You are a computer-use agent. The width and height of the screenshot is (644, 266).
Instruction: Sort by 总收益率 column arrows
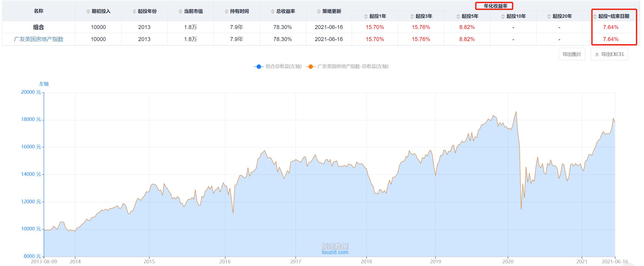tap(273, 11)
